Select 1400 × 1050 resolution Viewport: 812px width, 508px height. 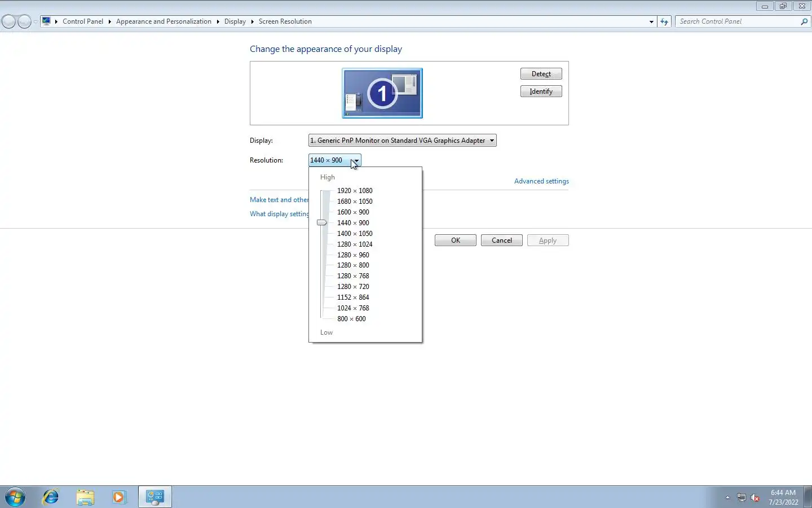pos(355,234)
